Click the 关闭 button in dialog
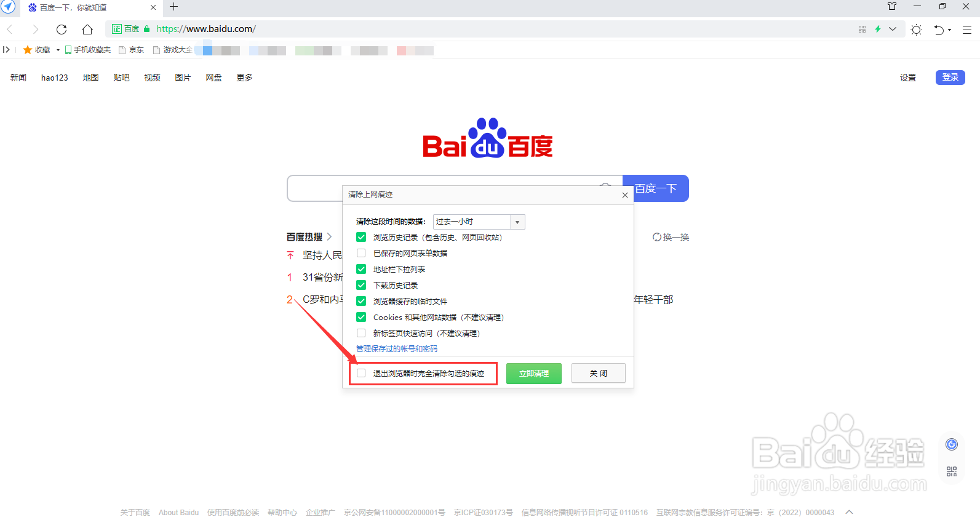Viewport: 980px width, 517px height. pyautogui.click(x=599, y=374)
